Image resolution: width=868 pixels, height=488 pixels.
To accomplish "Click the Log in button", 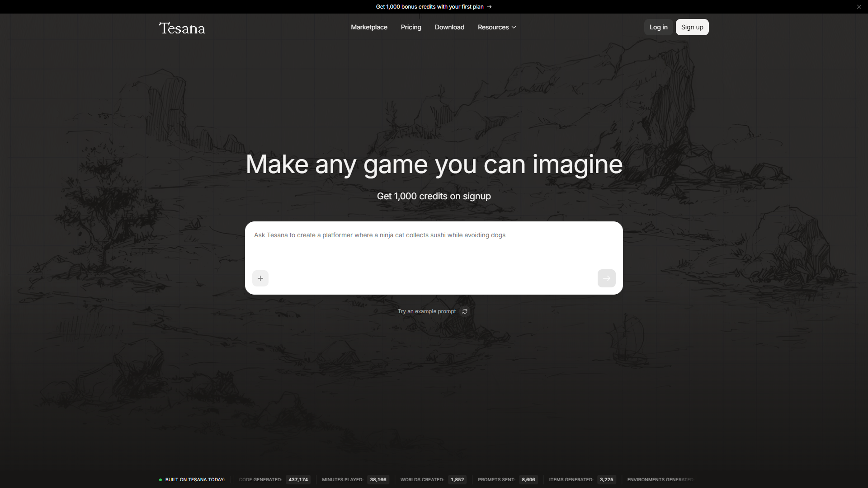I will [x=658, y=27].
